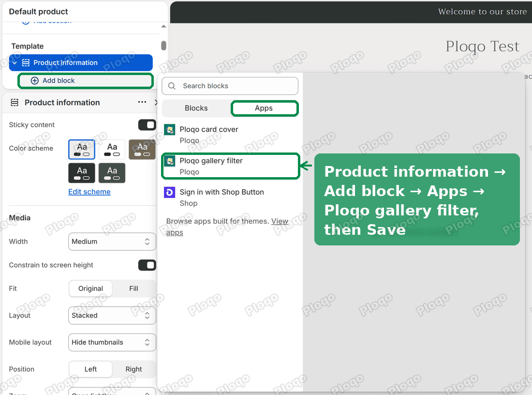Switch to the Blocks tab
This screenshot has width=532, height=395.
pos(196,108)
